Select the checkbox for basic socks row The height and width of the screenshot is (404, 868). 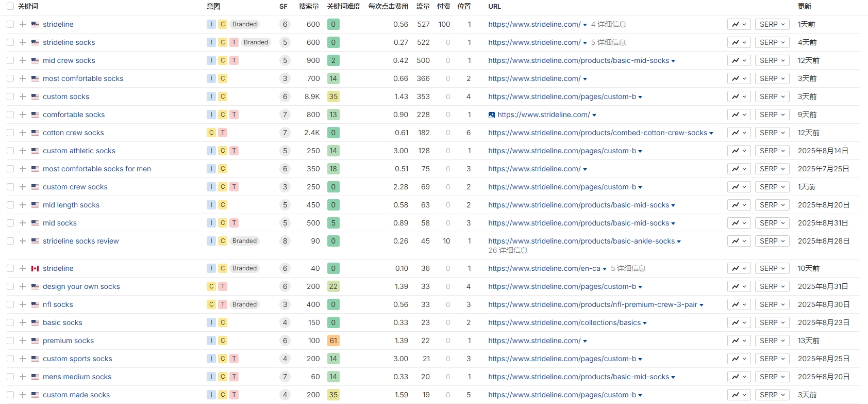10,322
